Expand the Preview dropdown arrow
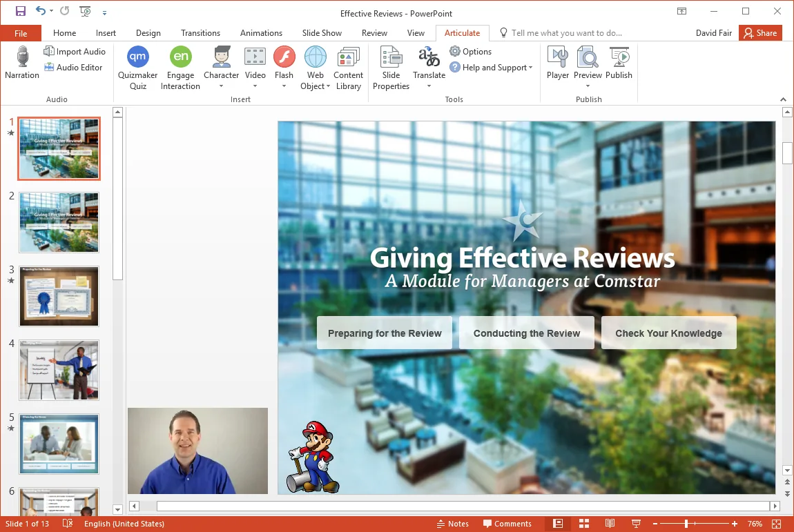 coord(588,86)
